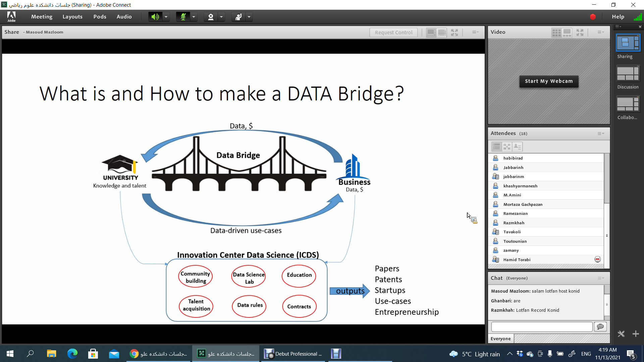Open speaker options dropdown arrow
This screenshot has height=362, width=644.
(166, 17)
